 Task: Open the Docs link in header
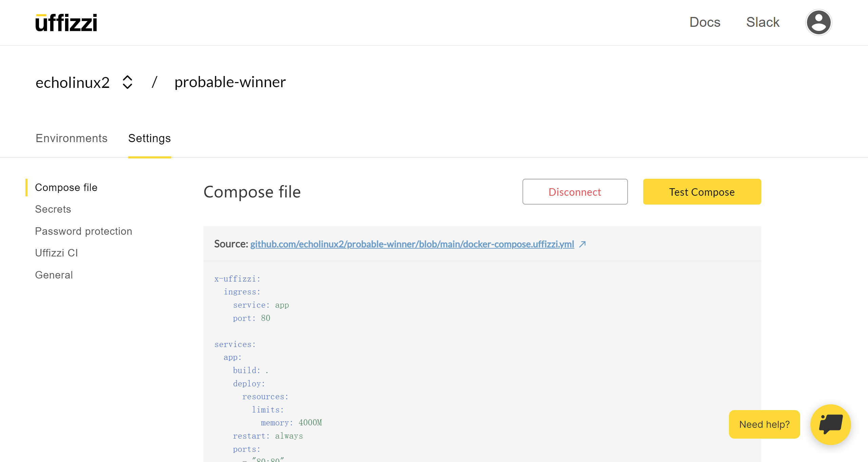(705, 22)
